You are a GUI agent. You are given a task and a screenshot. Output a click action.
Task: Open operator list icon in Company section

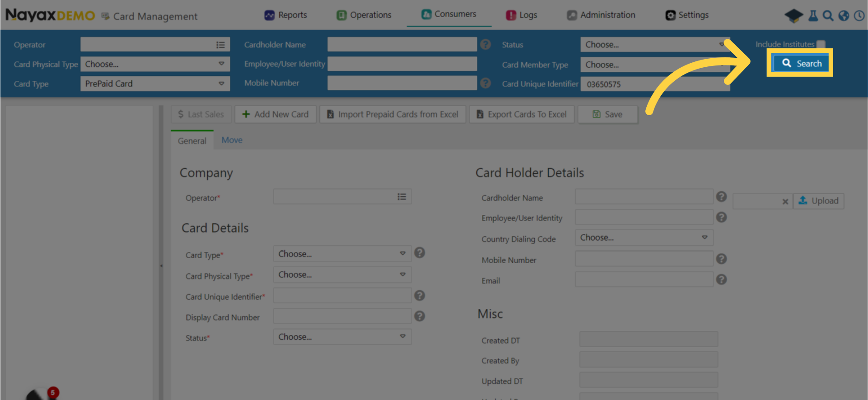[401, 197]
